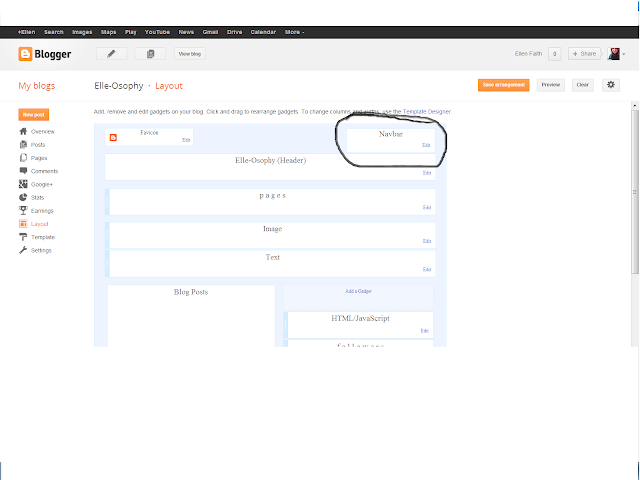The width and height of the screenshot is (640, 480).
Task: Select the Comments sidebar label
Action: [x=44, y=171]
